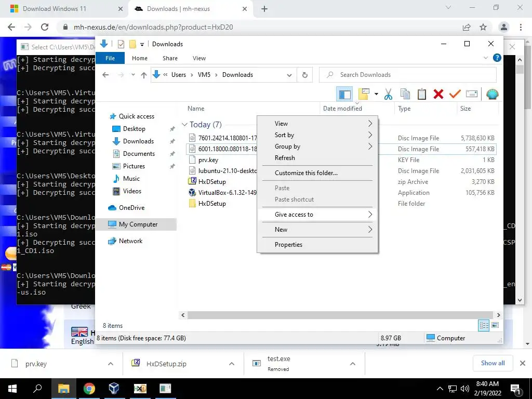Click the Explorer Back arrow
Screen dimensions: 532x399
click(x=105, y=75)
